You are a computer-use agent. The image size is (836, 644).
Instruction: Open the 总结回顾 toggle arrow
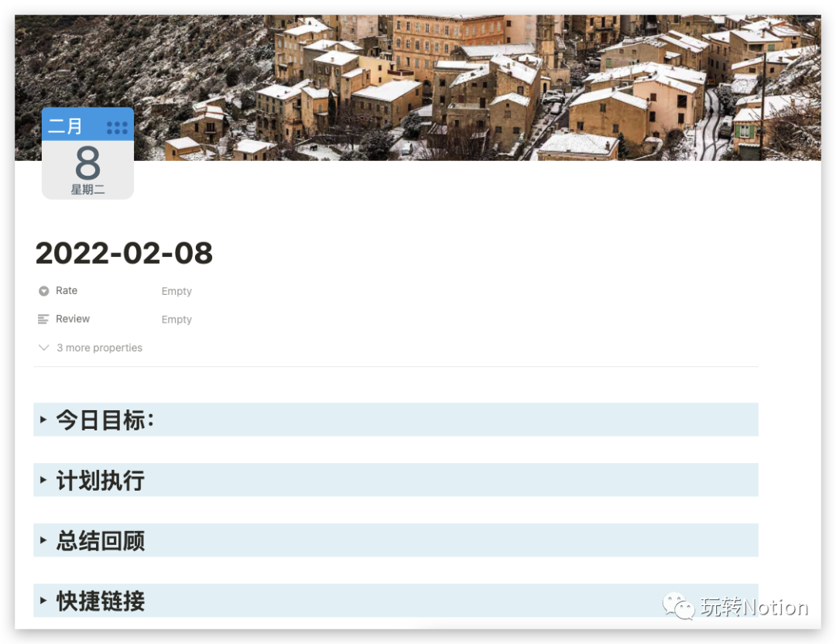tap(43, 540)
